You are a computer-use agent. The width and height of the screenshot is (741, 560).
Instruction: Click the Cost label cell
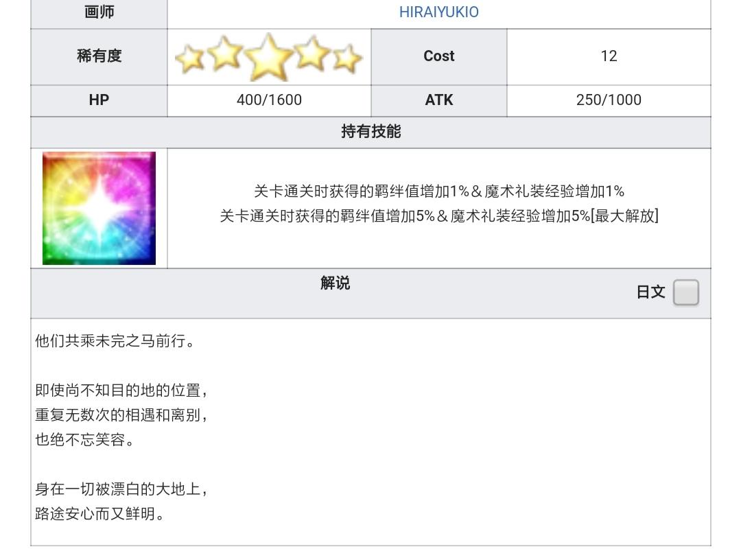coord(438,57)
